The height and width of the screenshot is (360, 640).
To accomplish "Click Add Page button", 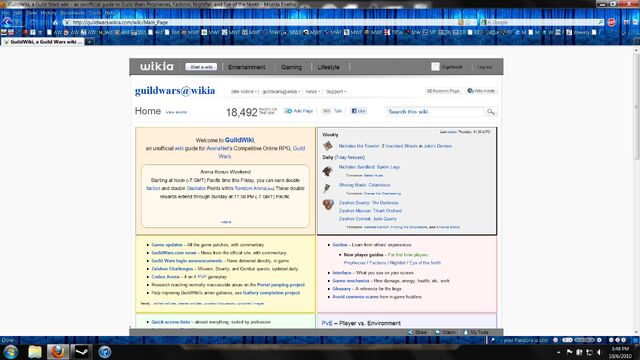I will click(x=298, y=111).
